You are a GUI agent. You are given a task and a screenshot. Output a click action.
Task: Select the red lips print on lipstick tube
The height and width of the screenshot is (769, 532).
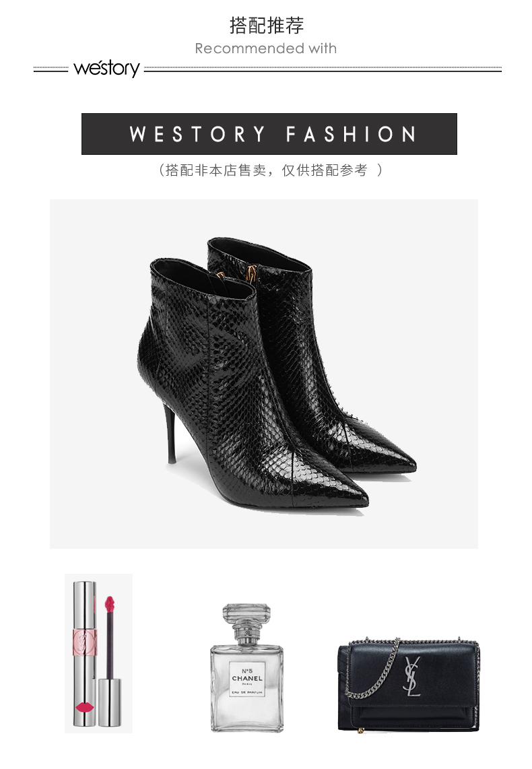point(86,708)
